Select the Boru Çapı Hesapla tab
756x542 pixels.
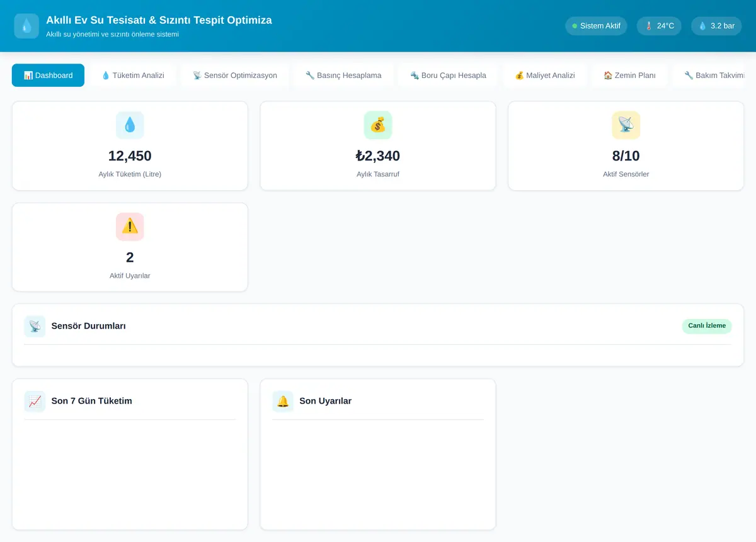(x=448, y=76)
